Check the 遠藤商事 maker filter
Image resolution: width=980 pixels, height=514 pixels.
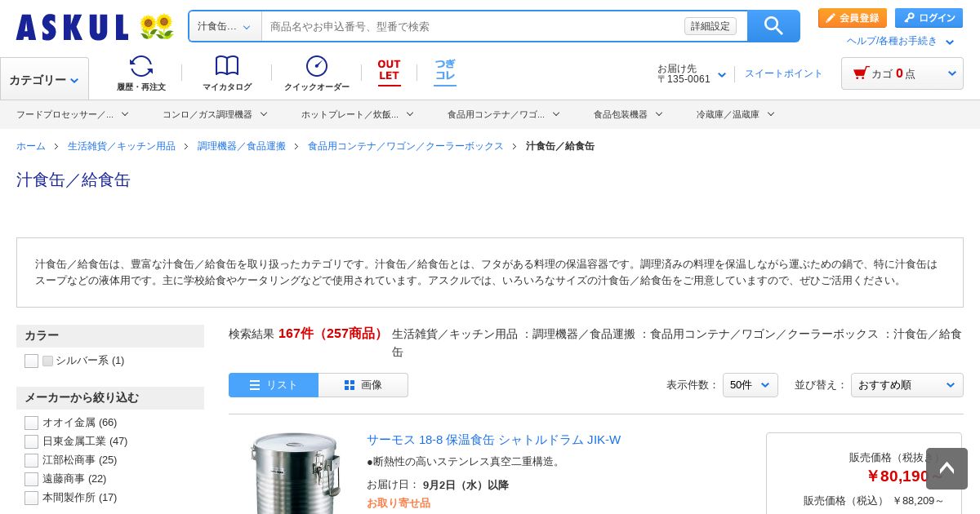tap(31, 479)
